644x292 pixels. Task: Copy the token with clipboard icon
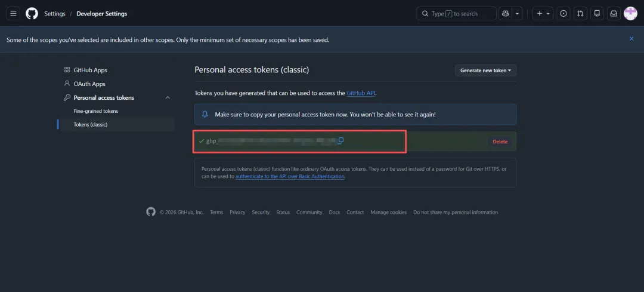tap(340, 141)
